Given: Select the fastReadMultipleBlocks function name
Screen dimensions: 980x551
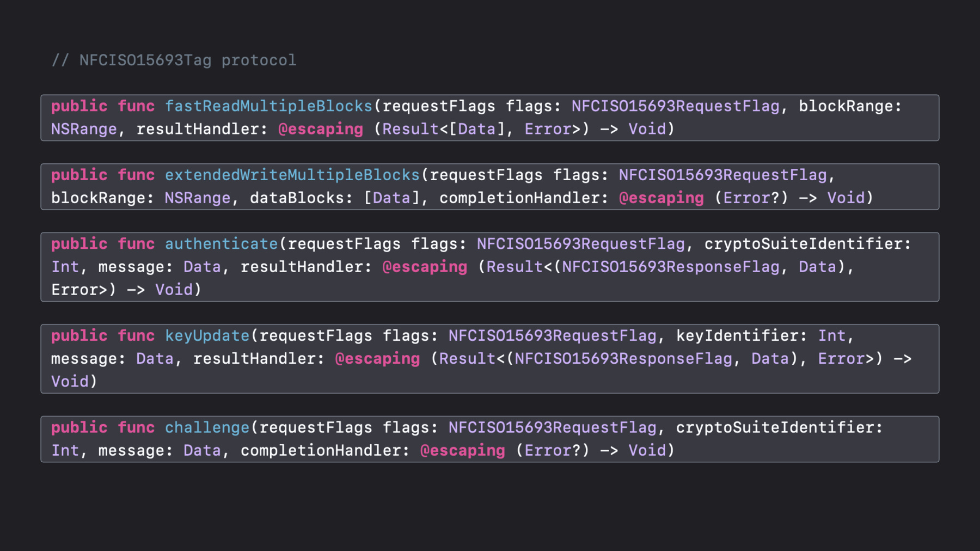Looking at the screenshot, I should click(268, 106).
